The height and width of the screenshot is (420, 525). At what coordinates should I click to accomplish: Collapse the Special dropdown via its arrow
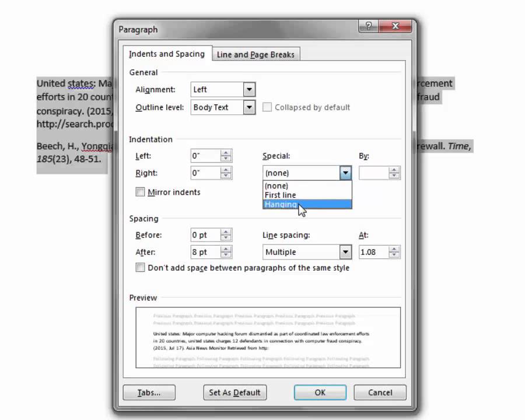coord(345,173)
